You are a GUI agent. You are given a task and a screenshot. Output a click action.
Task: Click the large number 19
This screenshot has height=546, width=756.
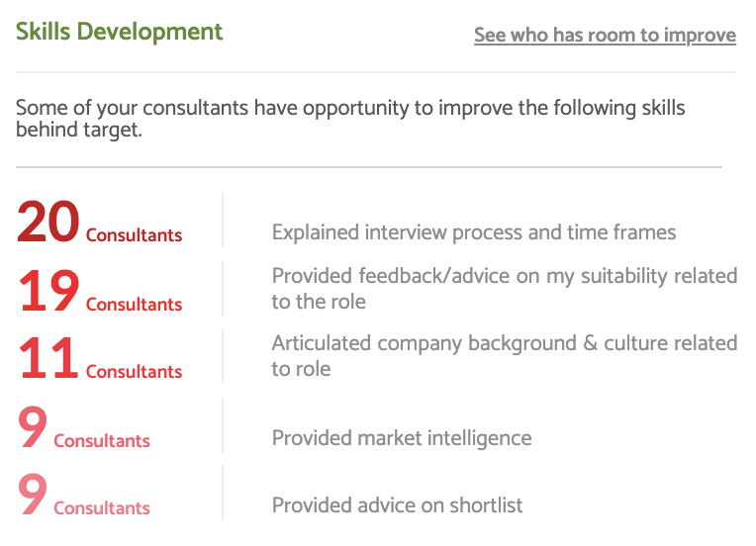tap(48, 291)
